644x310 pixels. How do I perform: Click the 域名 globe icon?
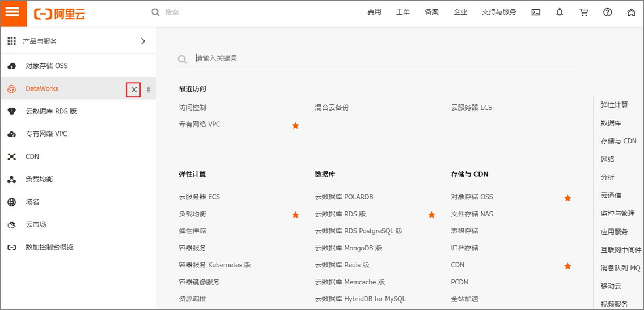12,202
